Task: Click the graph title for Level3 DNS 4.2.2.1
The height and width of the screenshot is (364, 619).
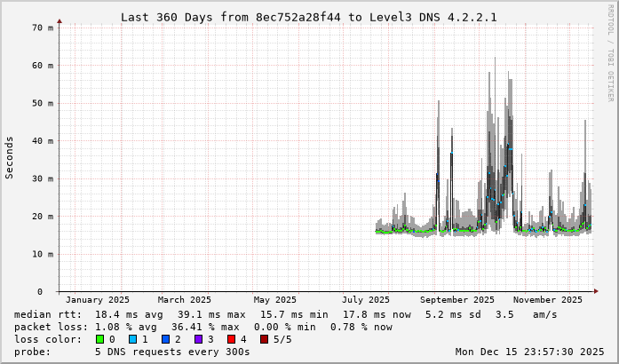Action: pos(309,17)
